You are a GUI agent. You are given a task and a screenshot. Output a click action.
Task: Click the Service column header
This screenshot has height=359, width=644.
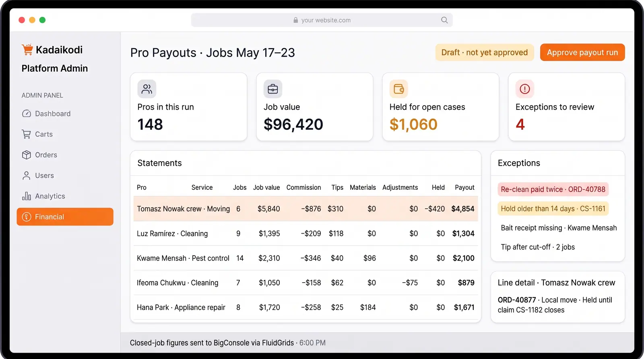point(202,187)
